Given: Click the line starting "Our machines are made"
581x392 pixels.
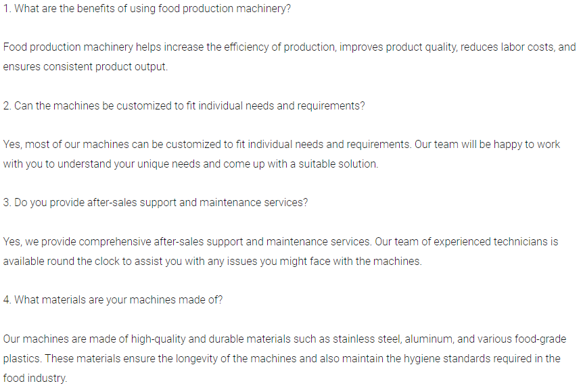Looking at the screenshot, I should [284, 339].
